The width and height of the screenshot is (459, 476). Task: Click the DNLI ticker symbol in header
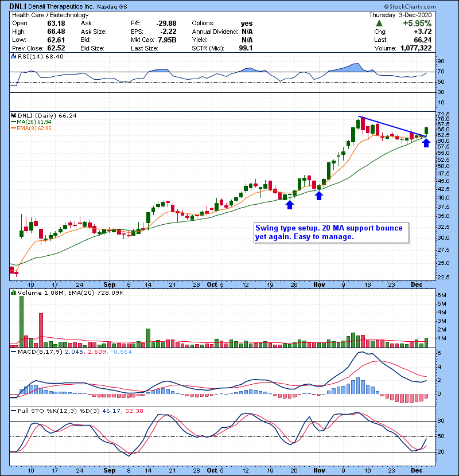tap(17, 6)
